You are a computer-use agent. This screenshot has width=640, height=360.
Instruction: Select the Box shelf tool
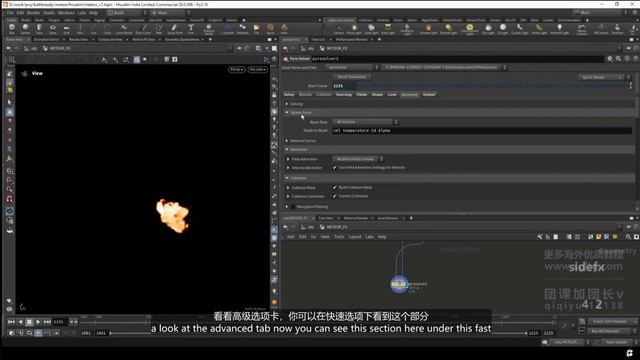coord(11,29)
